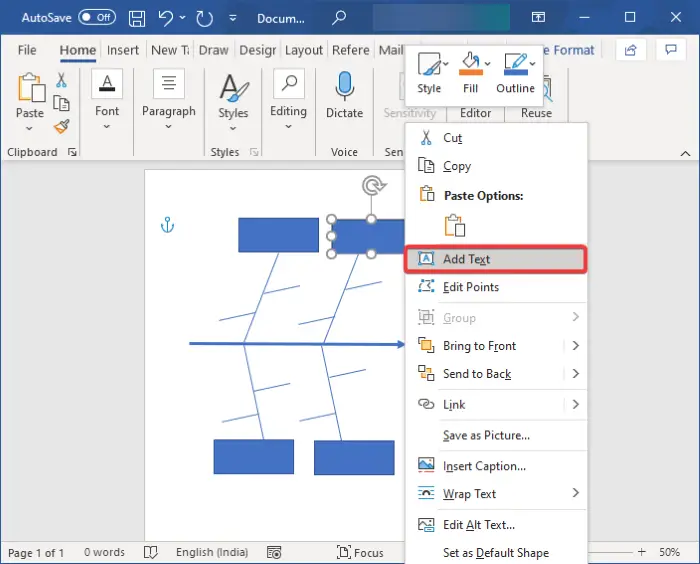
Task: Click the zoom in plus button
Action: pos(642,552)
